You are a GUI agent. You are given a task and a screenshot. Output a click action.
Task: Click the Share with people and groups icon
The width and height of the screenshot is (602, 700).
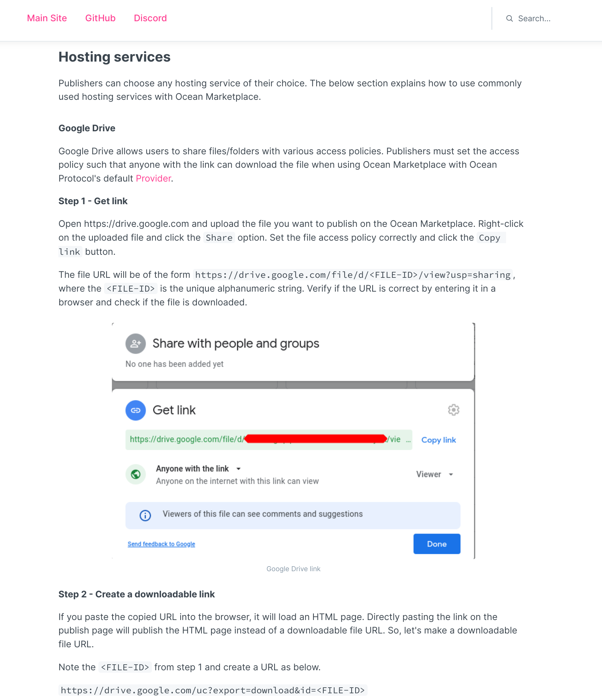coord(135,343)
